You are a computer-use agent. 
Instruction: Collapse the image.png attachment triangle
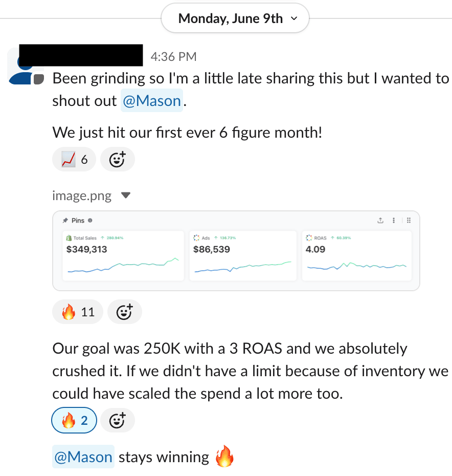(x=126, y=196)
